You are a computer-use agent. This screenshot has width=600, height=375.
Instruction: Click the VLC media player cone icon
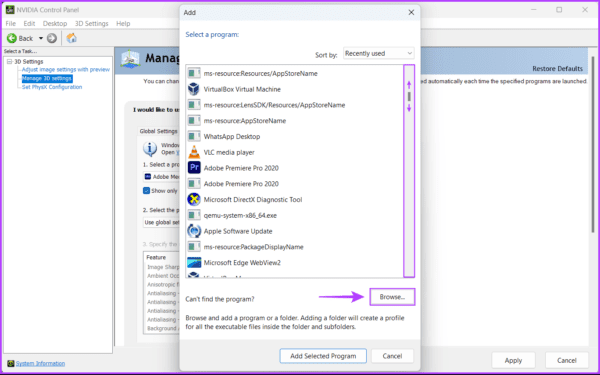pyautogui.click(x=194, y=152)
